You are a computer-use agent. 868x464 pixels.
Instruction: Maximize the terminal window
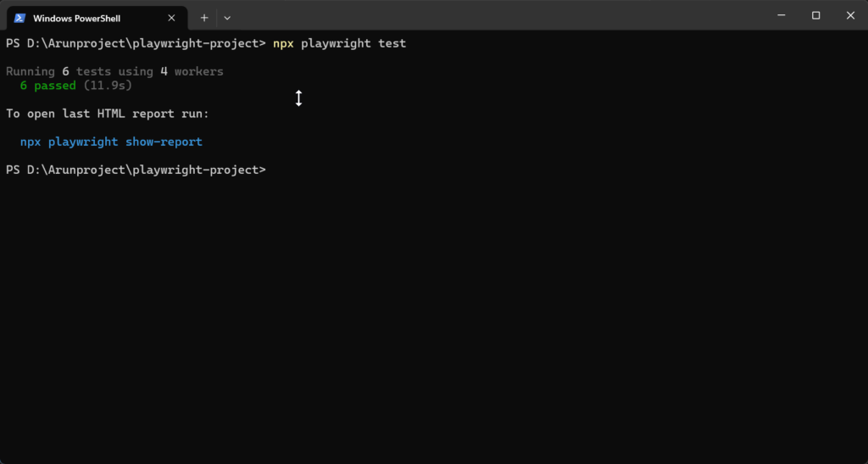click(815, 15)
